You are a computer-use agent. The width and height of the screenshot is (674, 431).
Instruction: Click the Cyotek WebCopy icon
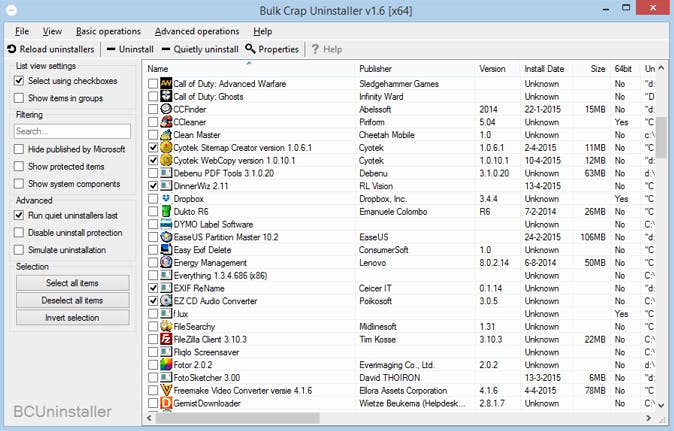click(166, 160)
